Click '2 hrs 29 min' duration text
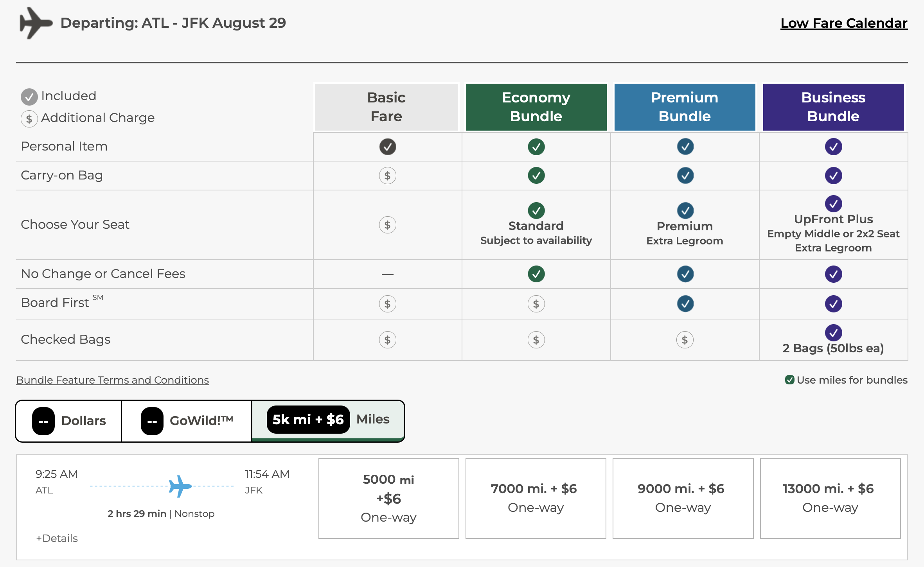Image resolution: width=924 pixels, height=567 pixels. coord(137,514)
